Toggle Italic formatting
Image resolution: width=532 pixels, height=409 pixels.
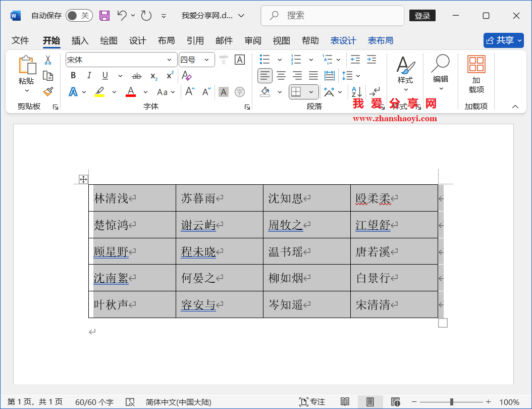[x=89, y=76]
